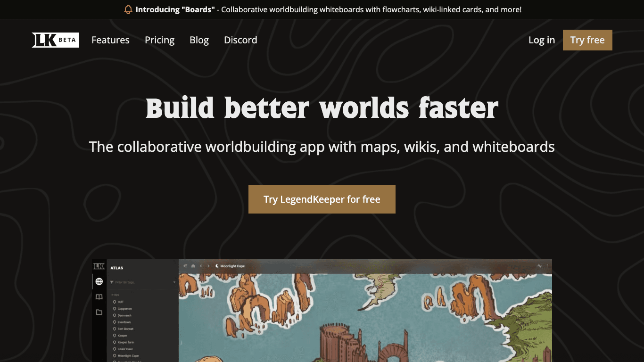Expand the filter by tags dropdown arrow
This screenshot has width=644, height=362.
point(174,282)
